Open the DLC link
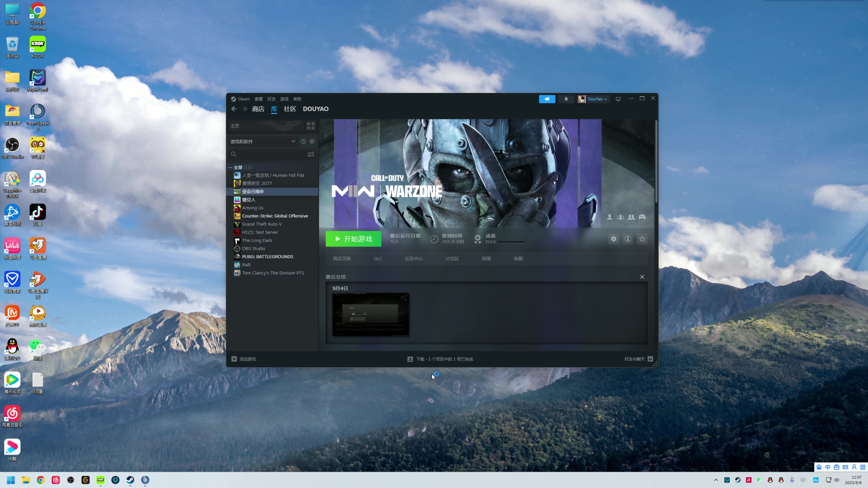The image size is (868, 488). pyautogui.click(x=378, y=259)
